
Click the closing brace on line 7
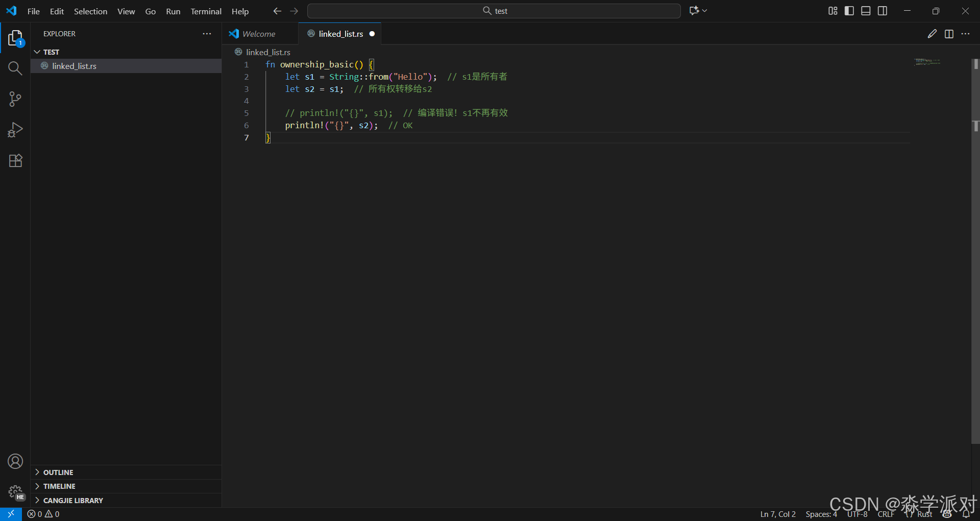268,137
